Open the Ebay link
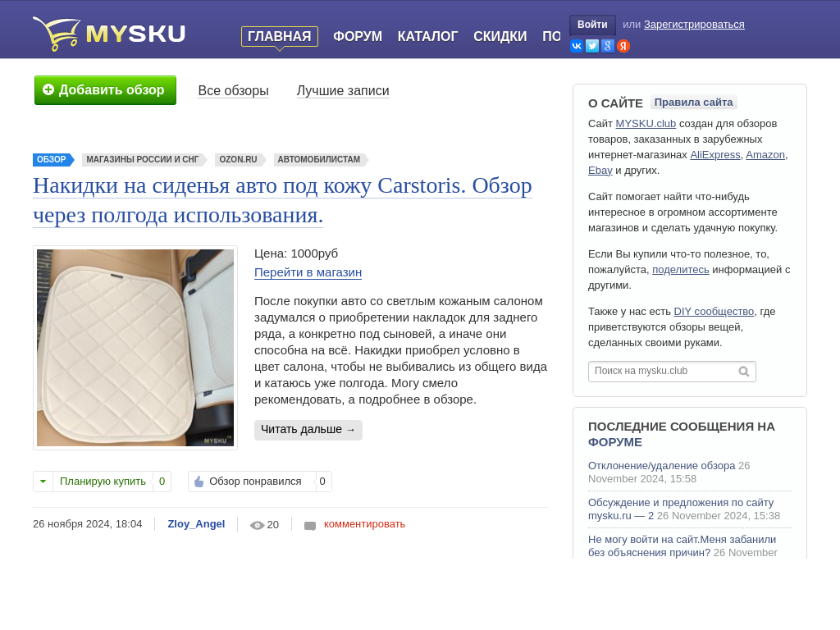 pos(600,171)
